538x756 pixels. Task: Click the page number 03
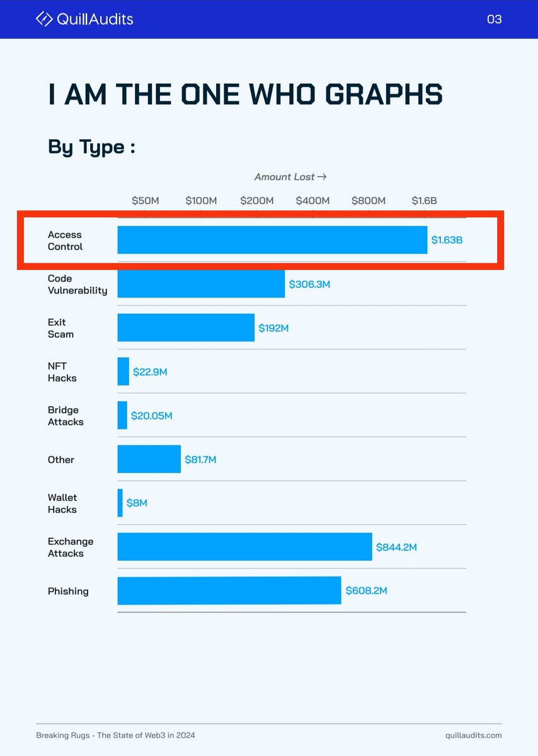tap(495, 20)
